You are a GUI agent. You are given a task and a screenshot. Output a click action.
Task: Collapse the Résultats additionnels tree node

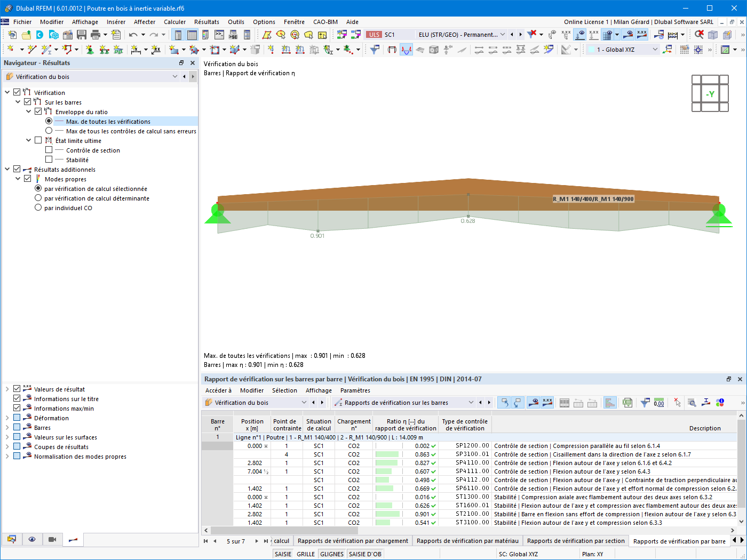tap(7, 169)
